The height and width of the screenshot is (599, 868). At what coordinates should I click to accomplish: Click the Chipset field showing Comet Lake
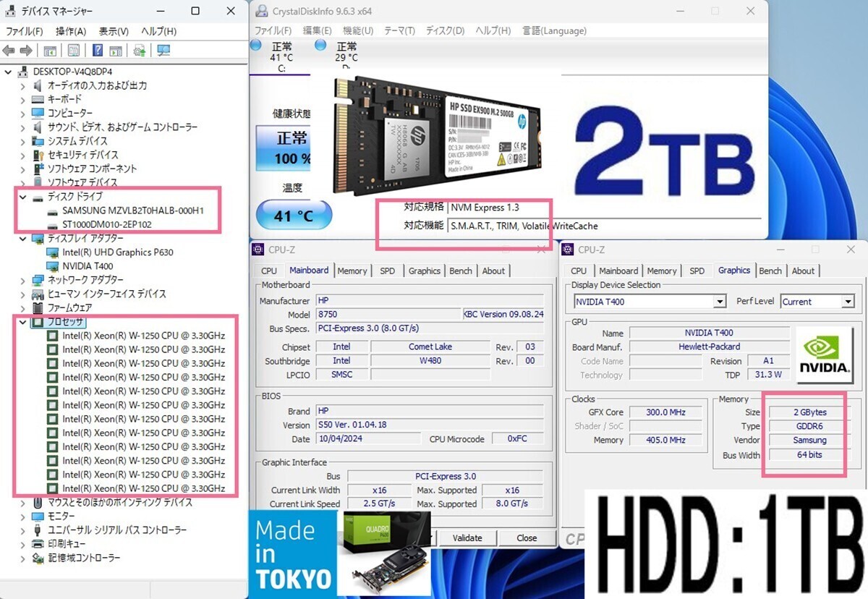pos(430,347)
